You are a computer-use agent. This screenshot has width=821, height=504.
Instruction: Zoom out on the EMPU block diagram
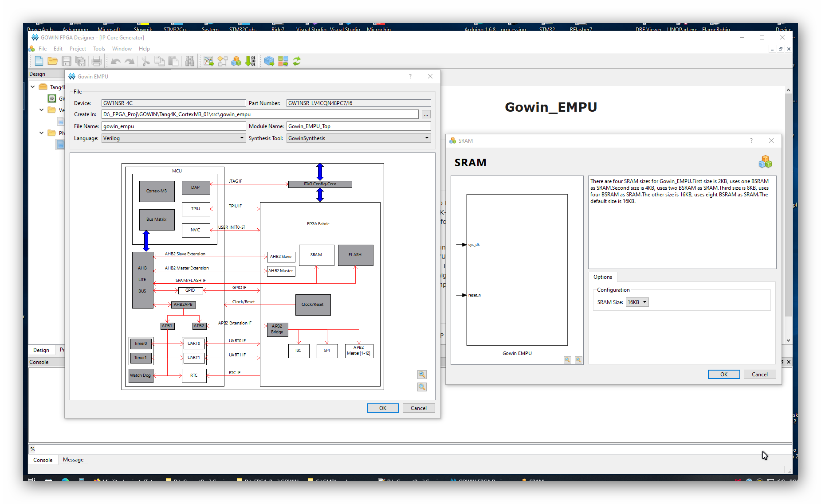[422, 387]
